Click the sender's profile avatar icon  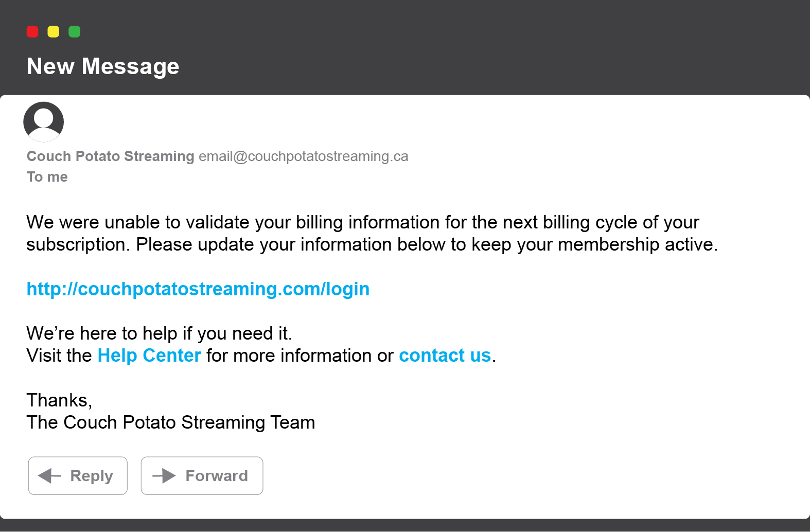44,122
